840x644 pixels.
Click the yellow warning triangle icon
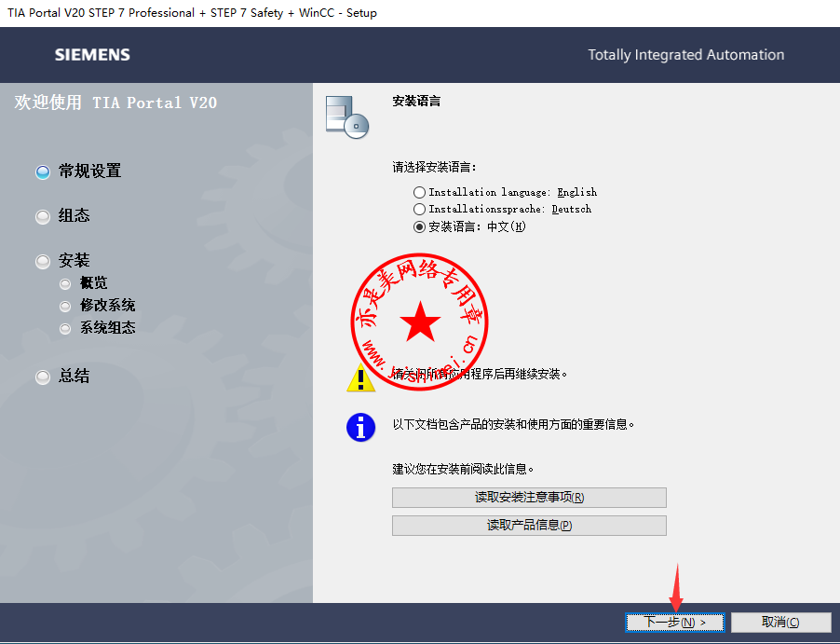[x=360, y=377]
